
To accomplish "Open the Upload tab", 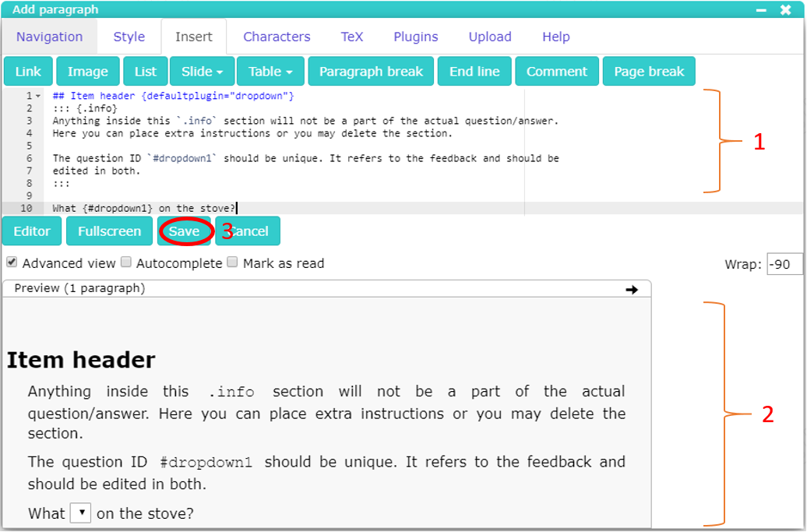I will [x=490, y=37].
